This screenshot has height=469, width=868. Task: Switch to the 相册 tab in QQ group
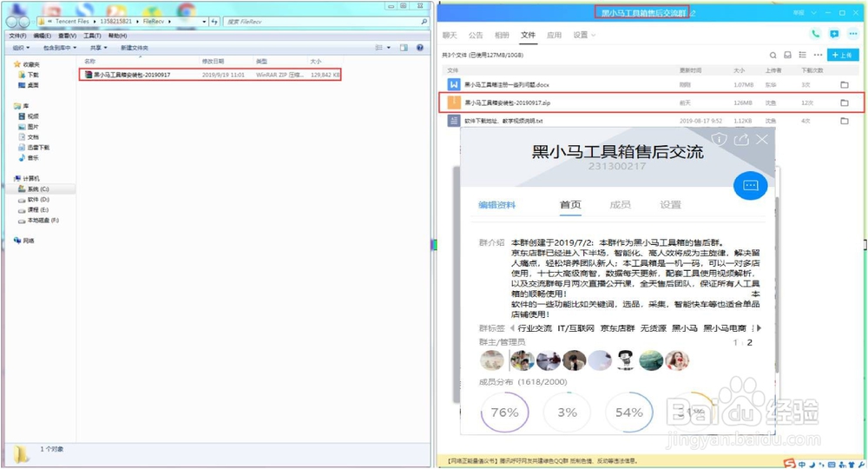coord(502,35)
